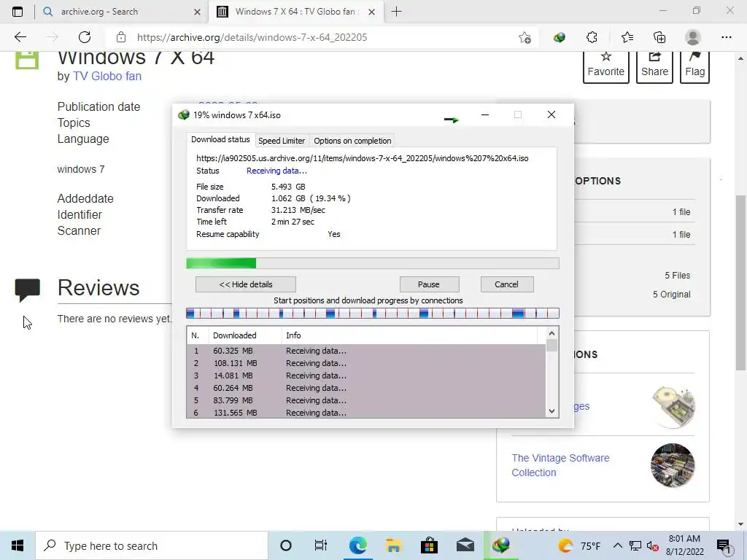Show hidden tray icons chevron
Screen dimensions: 747x560
(617, 545)
